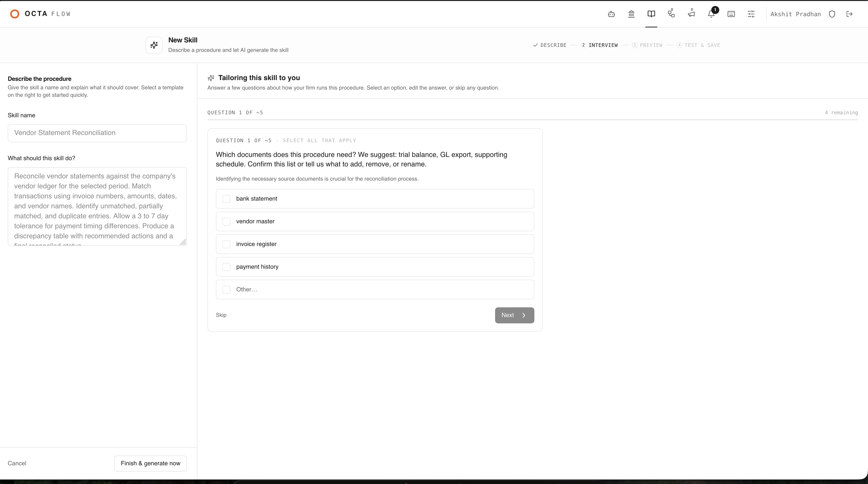This screenshot has width=868, height=484.
Task: Open the workflow nodes beta icon
Action: click(671, 14)
